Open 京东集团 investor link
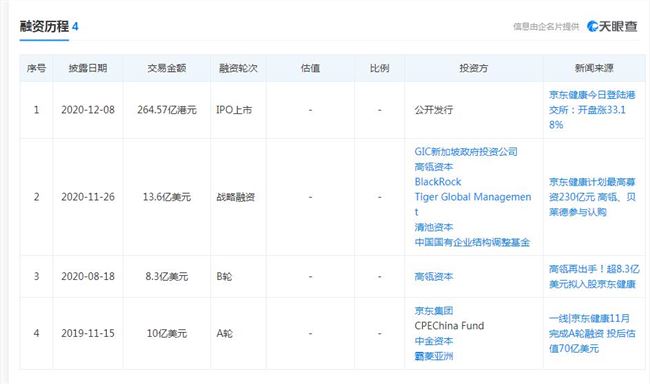The image size is (650, 384). pos(434,311)
